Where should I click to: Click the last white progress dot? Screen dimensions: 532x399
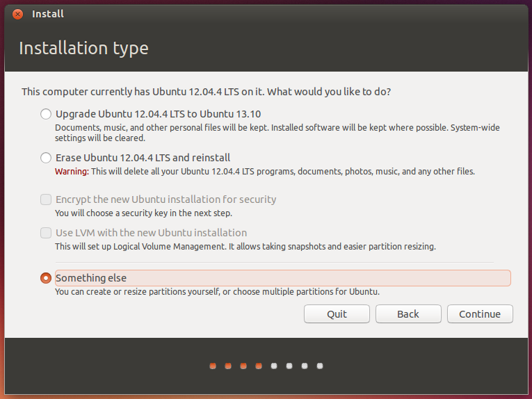320,366
